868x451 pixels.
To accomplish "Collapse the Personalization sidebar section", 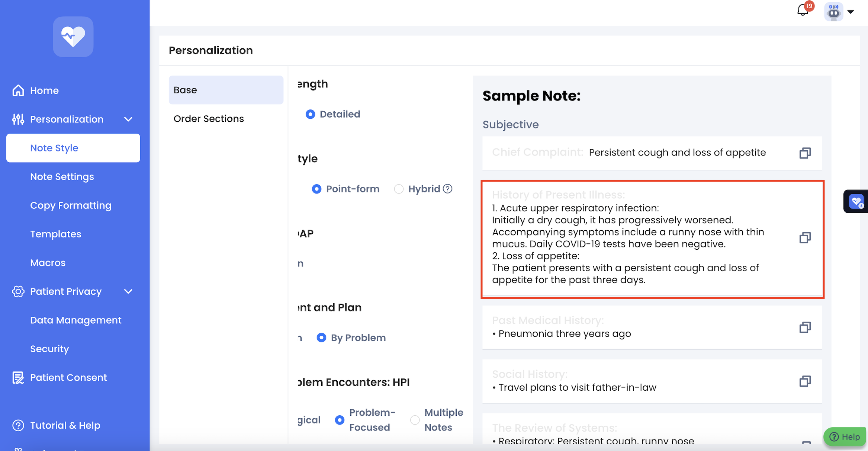I will 128,119.
